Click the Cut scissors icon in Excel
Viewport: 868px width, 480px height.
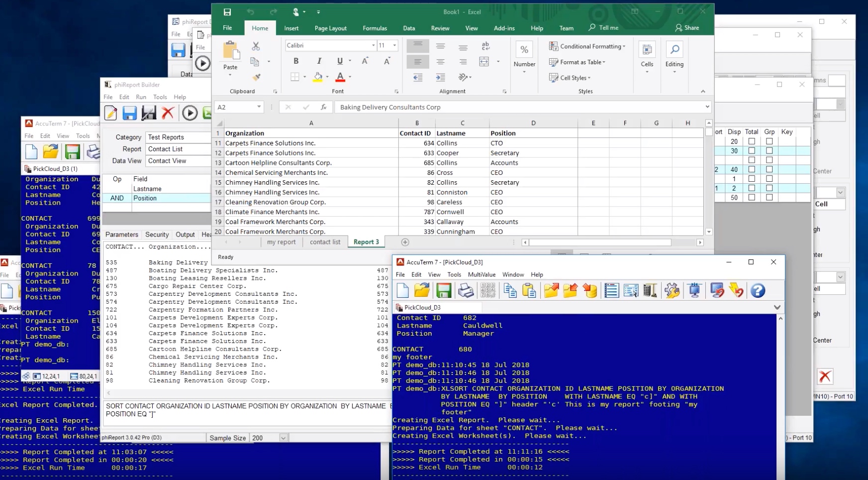pos(256,46)
